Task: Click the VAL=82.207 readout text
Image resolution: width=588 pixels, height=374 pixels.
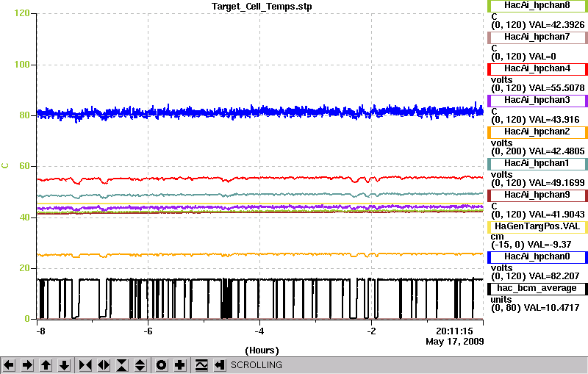Action: 554,276
